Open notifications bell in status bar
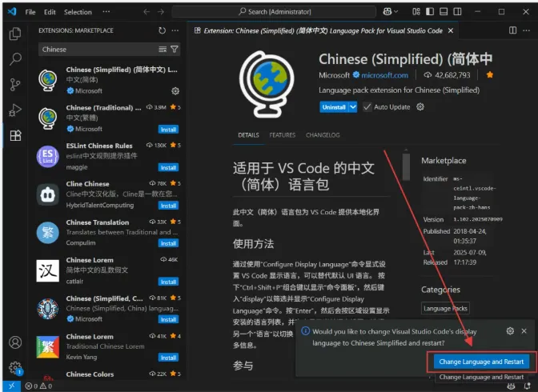 pyautogui.click(x=527, y=386)
